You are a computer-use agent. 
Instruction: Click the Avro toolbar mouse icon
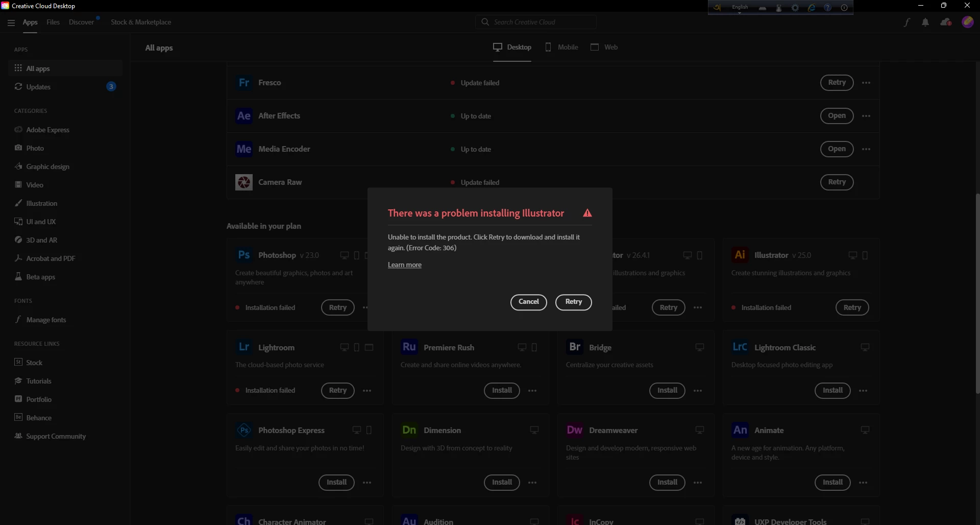tap(778, 8)
